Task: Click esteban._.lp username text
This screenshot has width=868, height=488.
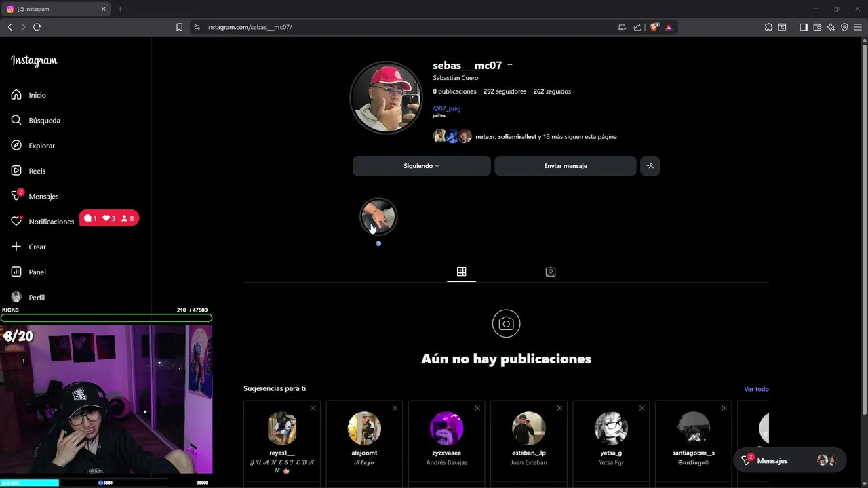Action: pyautogui.click(x=529, y=453)
